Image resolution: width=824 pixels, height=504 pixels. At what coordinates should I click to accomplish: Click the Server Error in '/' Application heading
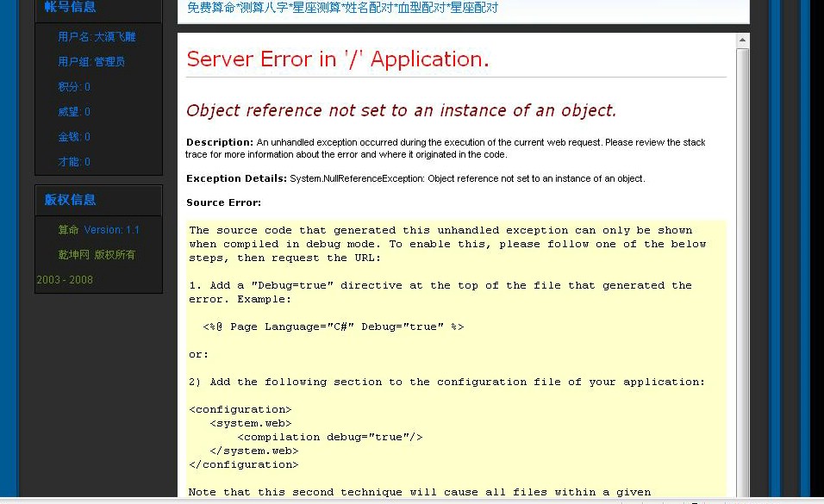338,59
